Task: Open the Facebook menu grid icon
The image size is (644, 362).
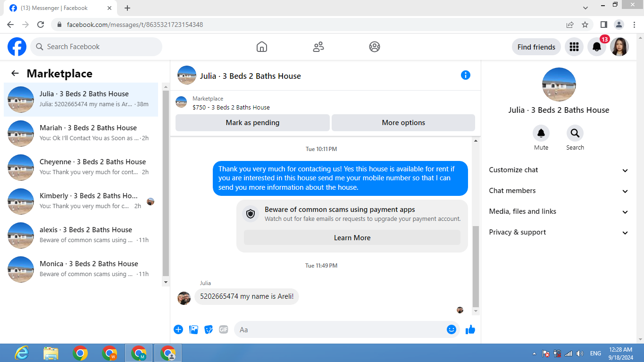Action: pyautogui.click(x=574, y=47)
